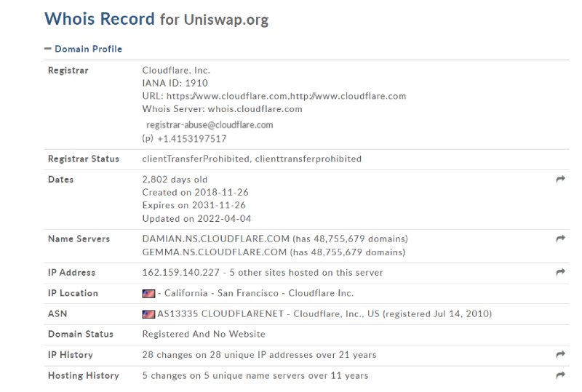Open the share arrow in Hosting History row
The height and width of the screenshot is (392, 582).
(x=560, y=375)
